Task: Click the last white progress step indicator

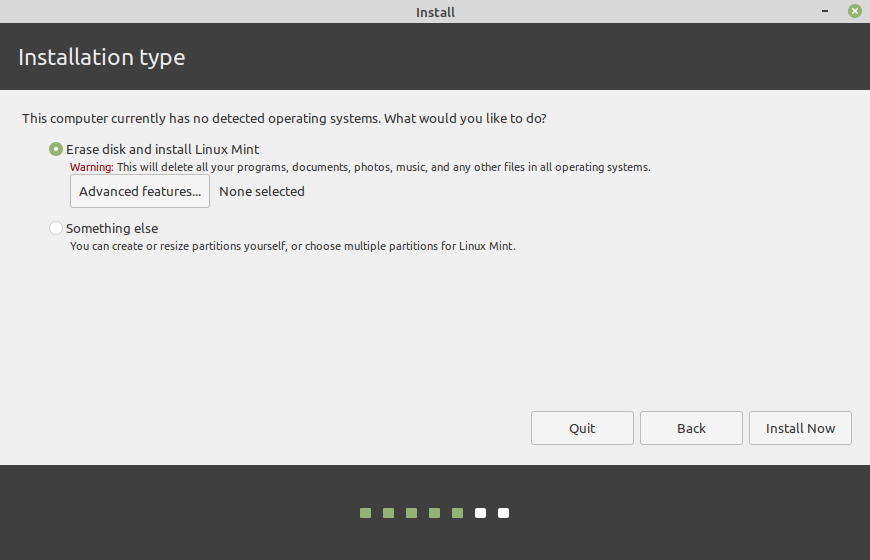Action: point(503,513)
